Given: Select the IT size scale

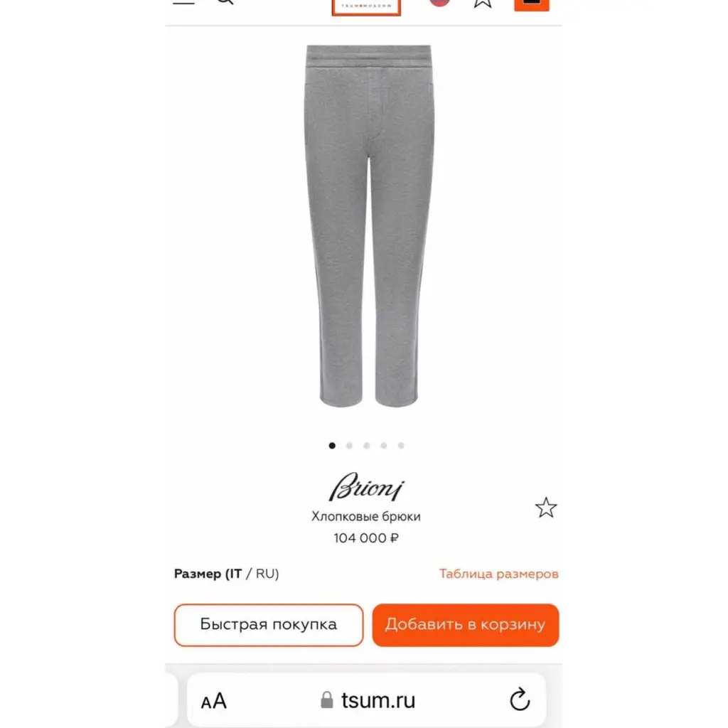Looking at the screenshot, I should point(233,574).
